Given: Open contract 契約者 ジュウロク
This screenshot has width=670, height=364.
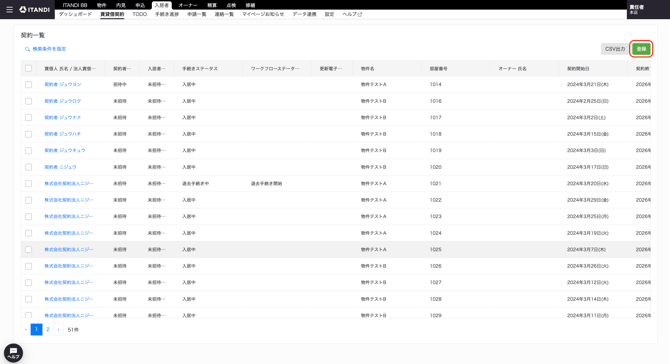Looking at the screenshot, I should pos(63,101).
